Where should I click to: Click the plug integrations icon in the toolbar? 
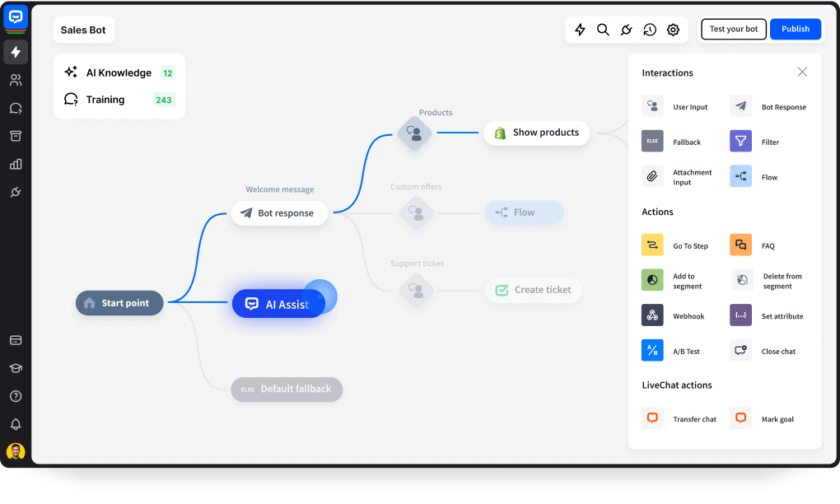(x=626, y=29)
